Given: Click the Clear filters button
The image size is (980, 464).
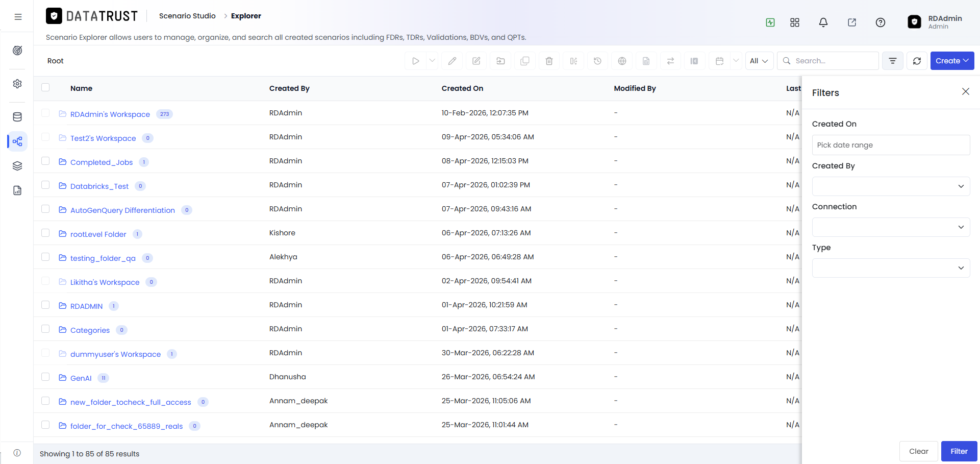Looking at the screenshot, I should pyautogui.click(x=918, y=451).
